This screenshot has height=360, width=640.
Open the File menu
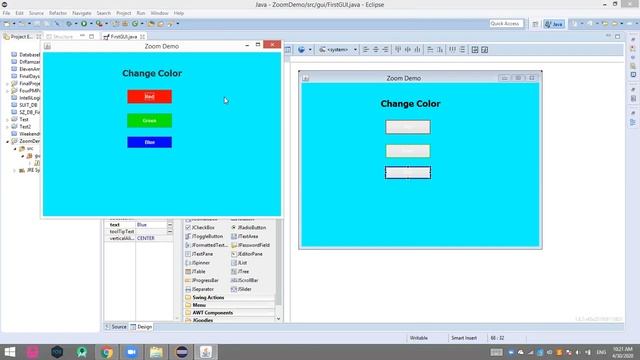6,13
